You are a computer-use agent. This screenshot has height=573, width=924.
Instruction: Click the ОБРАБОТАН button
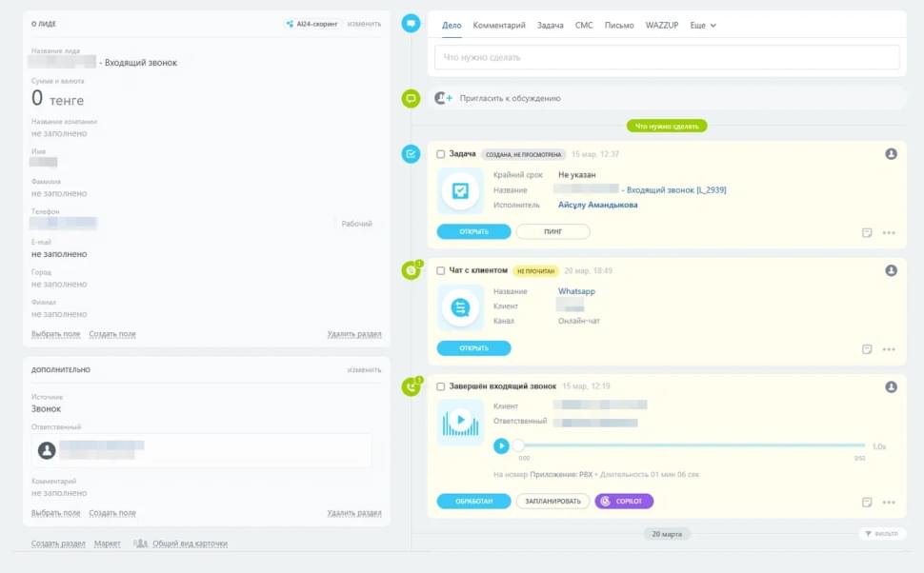[x=473, y=502]
